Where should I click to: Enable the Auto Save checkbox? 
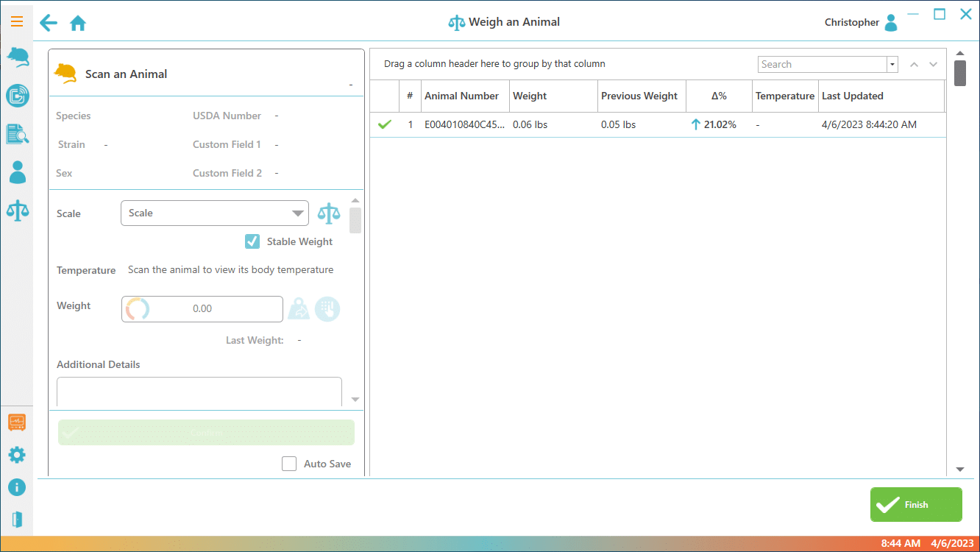[289, 464]
